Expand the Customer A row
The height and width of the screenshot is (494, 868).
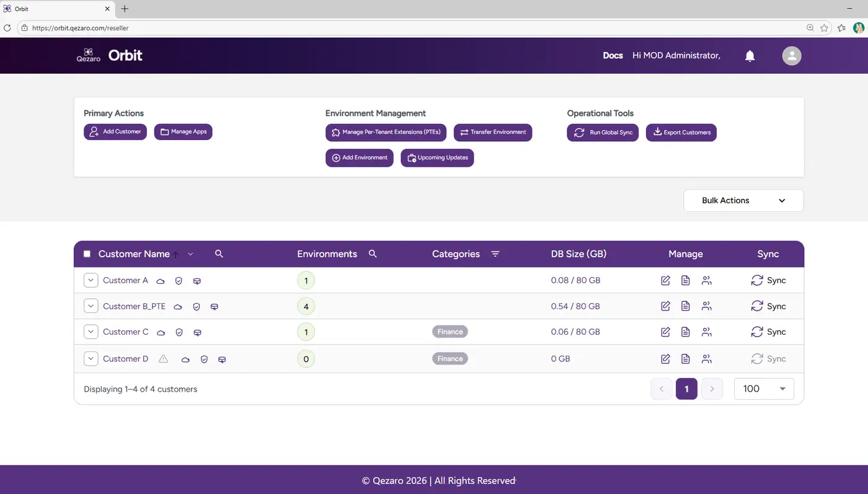click(x=91, y=281)
